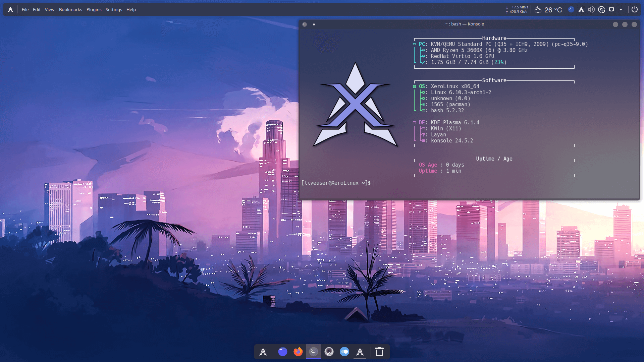Open the Plugins menu in Konsole
Viewport: 644px width, 362px height.
pos(94,9)
